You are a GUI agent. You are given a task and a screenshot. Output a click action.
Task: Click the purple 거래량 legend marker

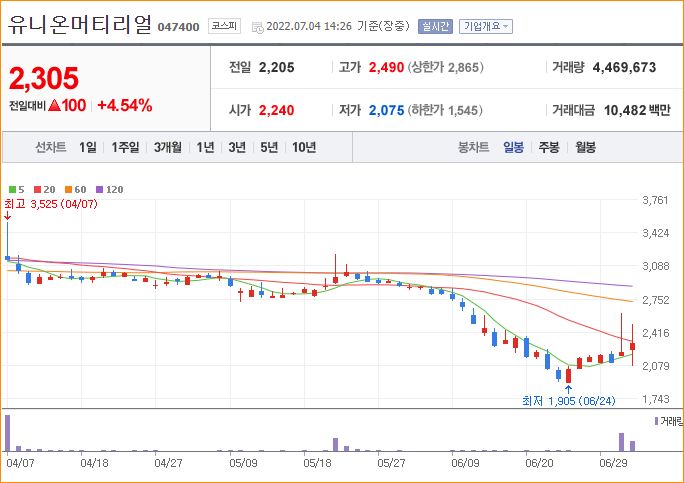[656, 421]
